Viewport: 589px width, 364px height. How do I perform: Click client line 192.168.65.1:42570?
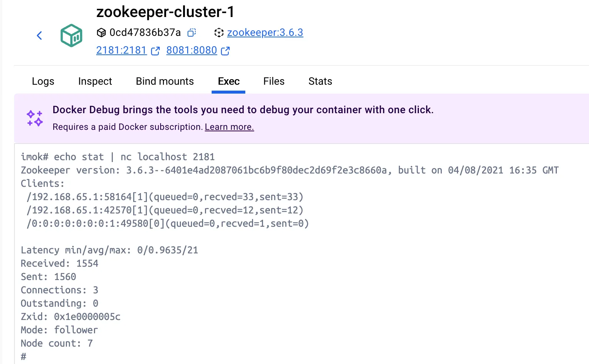165,210
